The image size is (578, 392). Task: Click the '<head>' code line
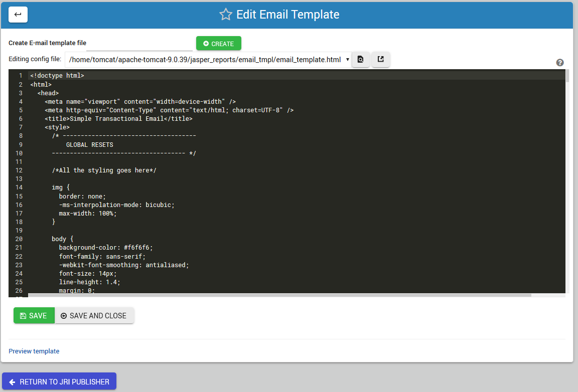point(48,93)
